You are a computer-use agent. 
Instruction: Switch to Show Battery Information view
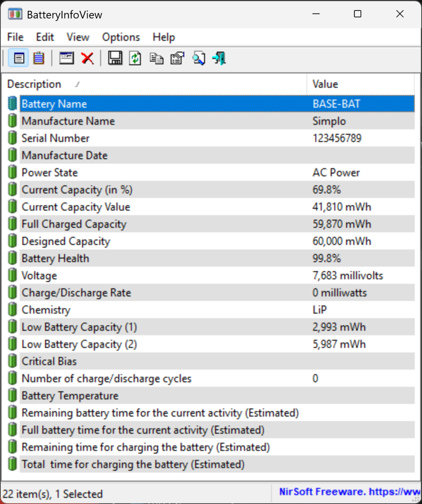point(18,58)
